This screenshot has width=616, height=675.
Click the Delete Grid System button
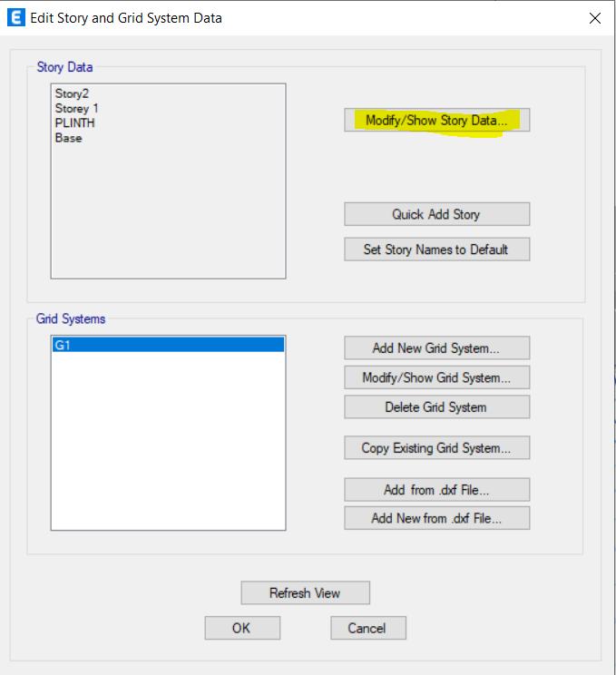437,407
